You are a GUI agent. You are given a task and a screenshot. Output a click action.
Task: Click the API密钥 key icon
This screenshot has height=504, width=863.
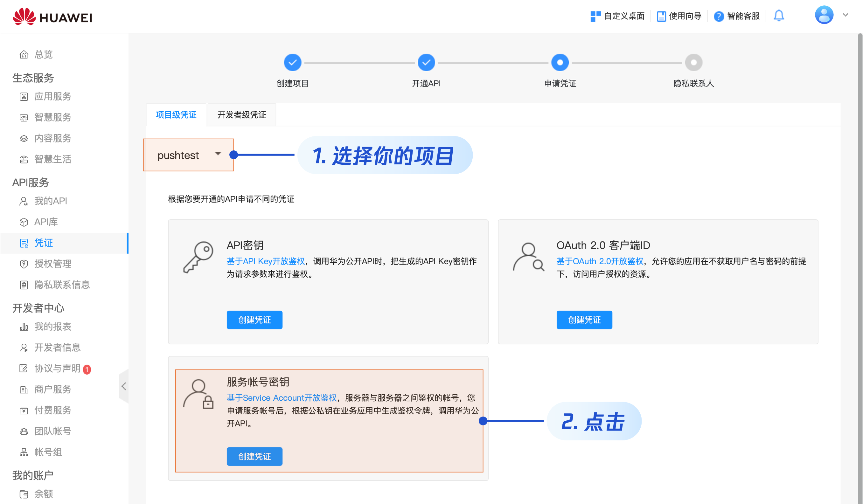point(198,257)
